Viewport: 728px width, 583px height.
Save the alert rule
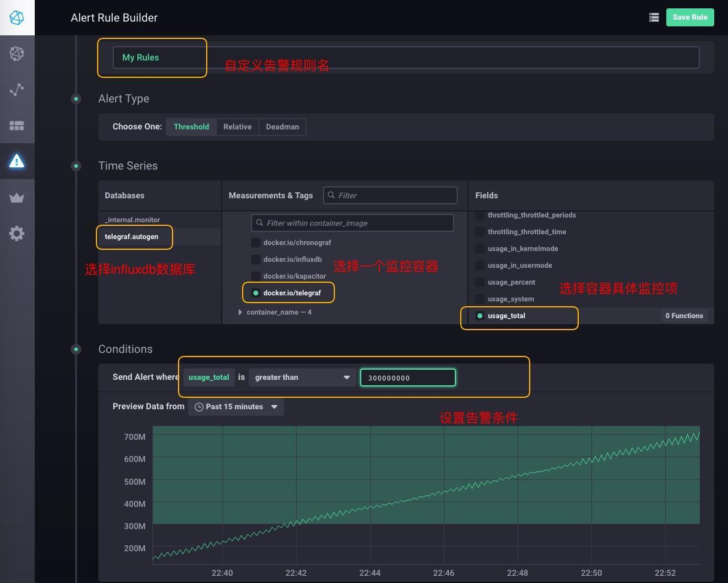[x=690, y=17]
